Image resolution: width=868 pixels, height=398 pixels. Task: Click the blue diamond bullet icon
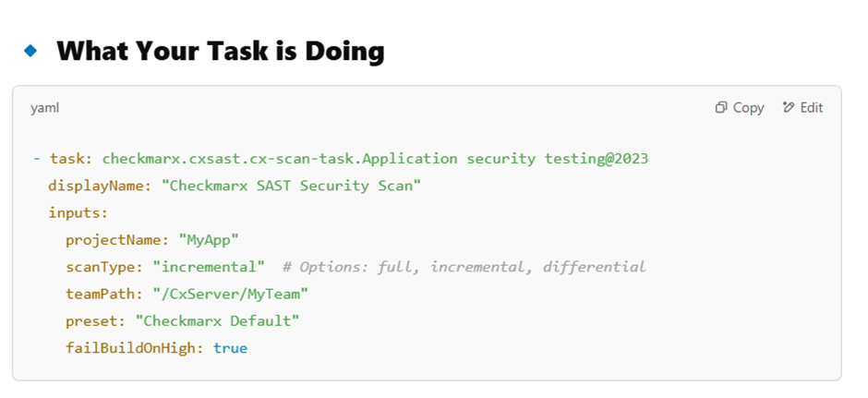[x=30, y=52]
